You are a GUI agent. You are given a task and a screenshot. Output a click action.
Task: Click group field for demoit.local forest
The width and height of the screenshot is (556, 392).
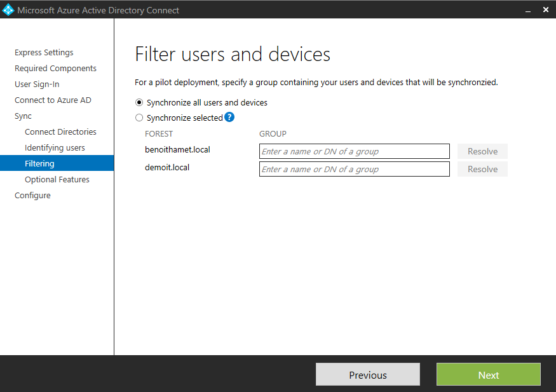tap(354, 169)
